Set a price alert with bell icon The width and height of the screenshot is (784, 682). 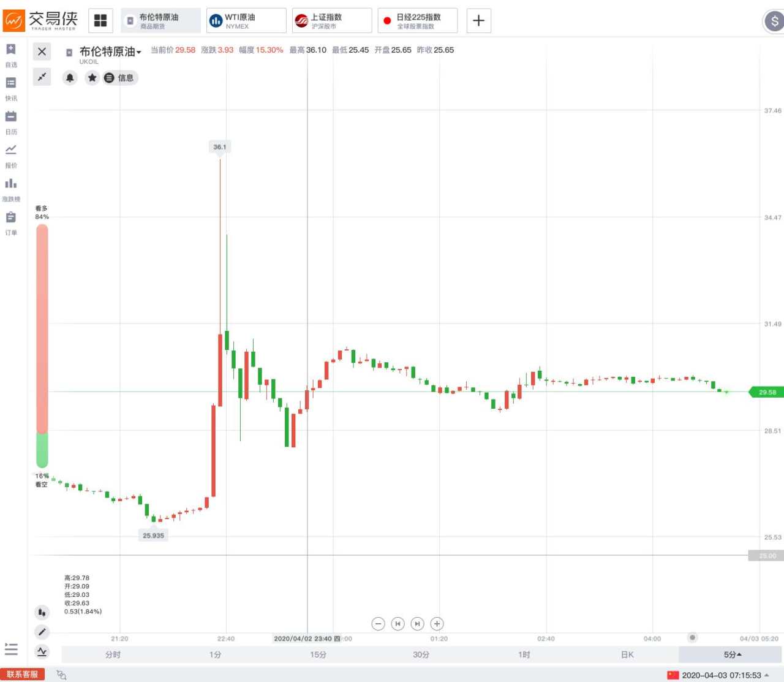70,78
